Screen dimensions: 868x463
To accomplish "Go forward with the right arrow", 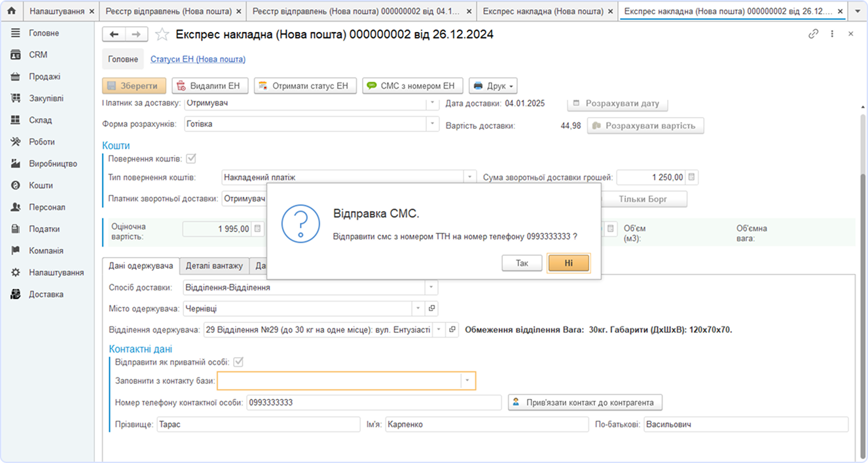I will pos(136,35).
